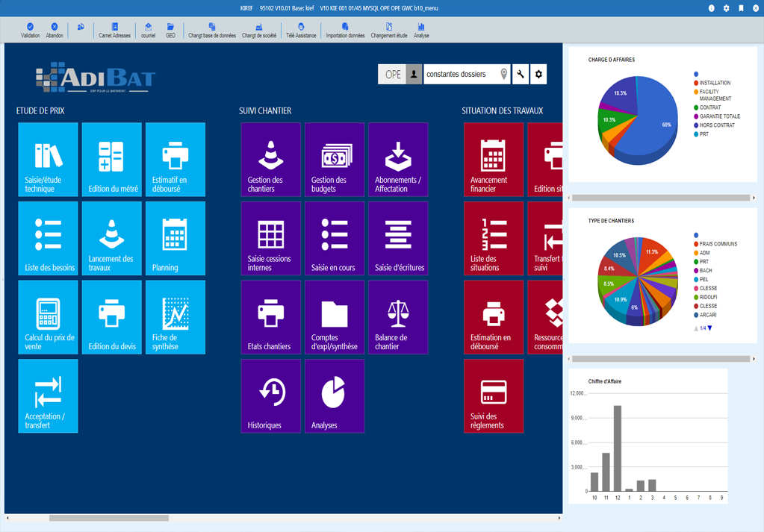Open Changt base de données toolbar item
The width and height of the screenshot is (764, 532).
point(212,30)
